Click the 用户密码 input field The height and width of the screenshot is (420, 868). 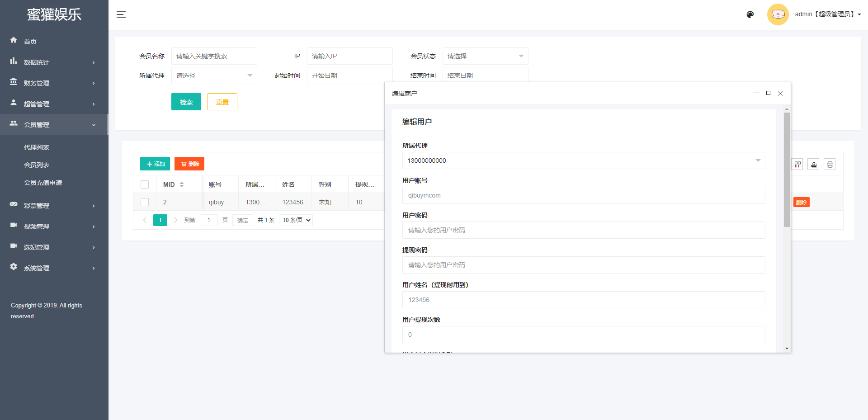(583, 230)
